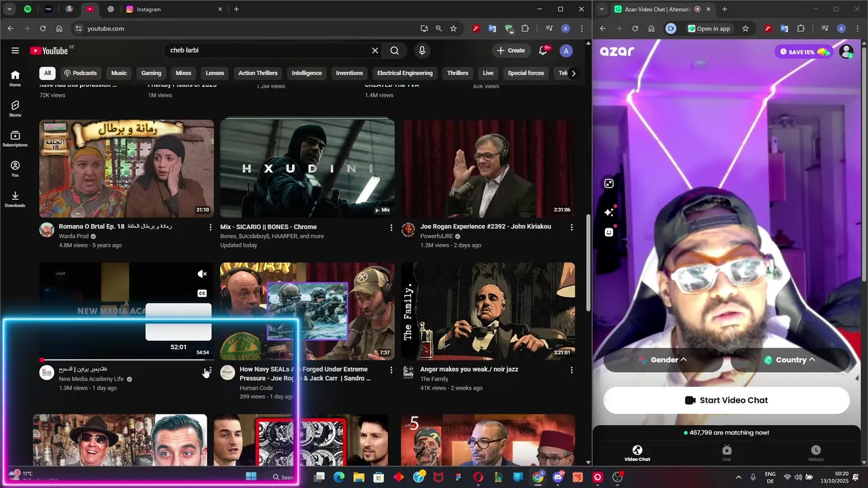Switch to Azar Live tab
The height and width of the screenshot is (488, 868).
pos(726,453)
